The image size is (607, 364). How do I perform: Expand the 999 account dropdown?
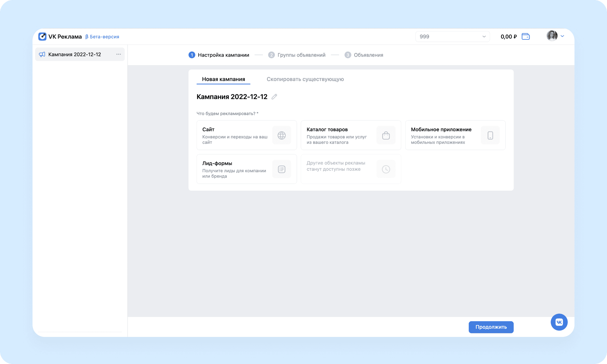(x=452, y=37)
